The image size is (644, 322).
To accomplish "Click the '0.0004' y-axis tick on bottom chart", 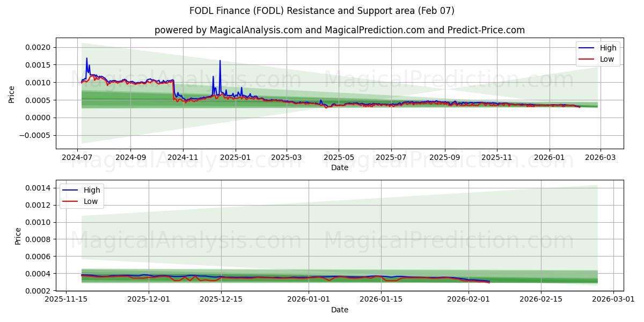I will (x=39, y=274).
